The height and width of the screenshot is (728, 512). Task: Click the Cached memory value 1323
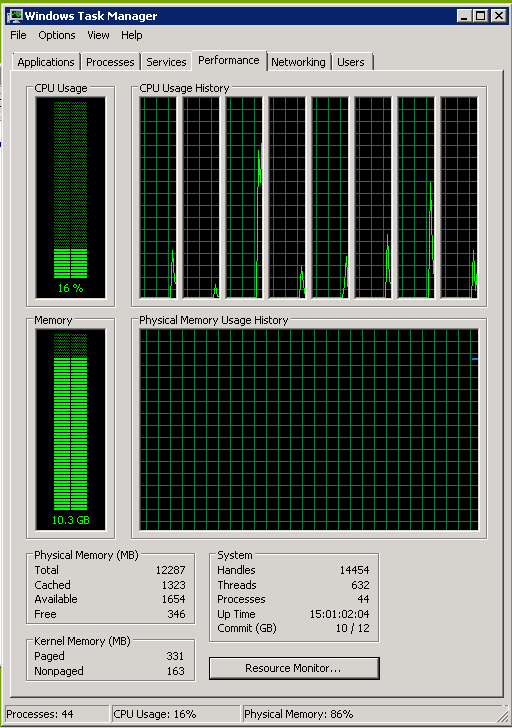coord(173,585)
